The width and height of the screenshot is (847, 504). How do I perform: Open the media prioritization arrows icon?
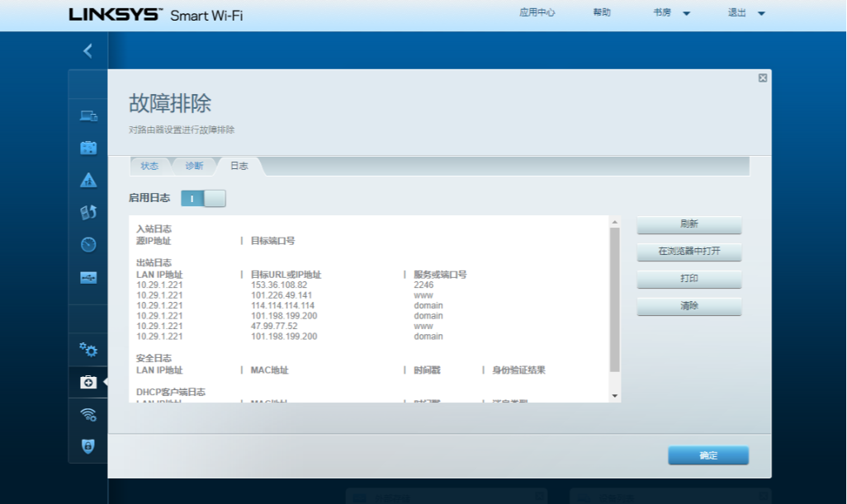coord(88,212)
